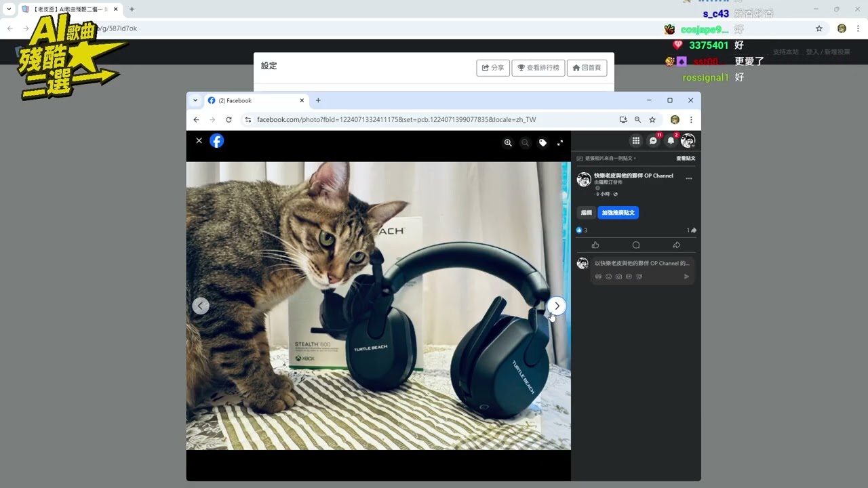Open the Chrome profile avatar in Facebook window

point(675,119)
